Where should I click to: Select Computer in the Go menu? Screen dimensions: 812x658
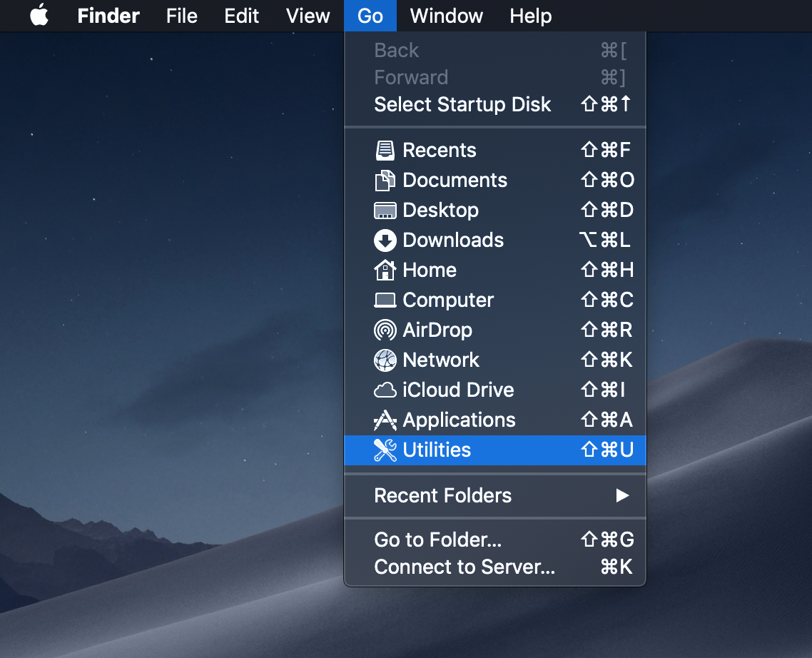[448, 300]
